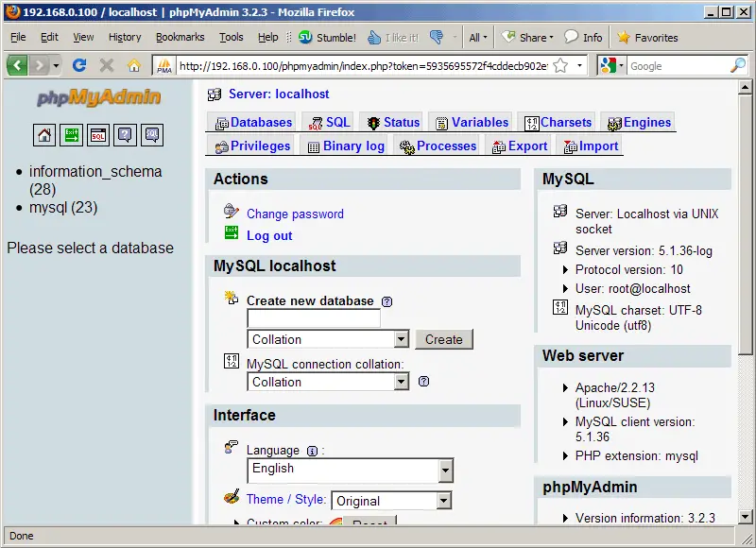Switch to the Import tab
The height and width of the screenshot is (548, 756).
point(591,146)
